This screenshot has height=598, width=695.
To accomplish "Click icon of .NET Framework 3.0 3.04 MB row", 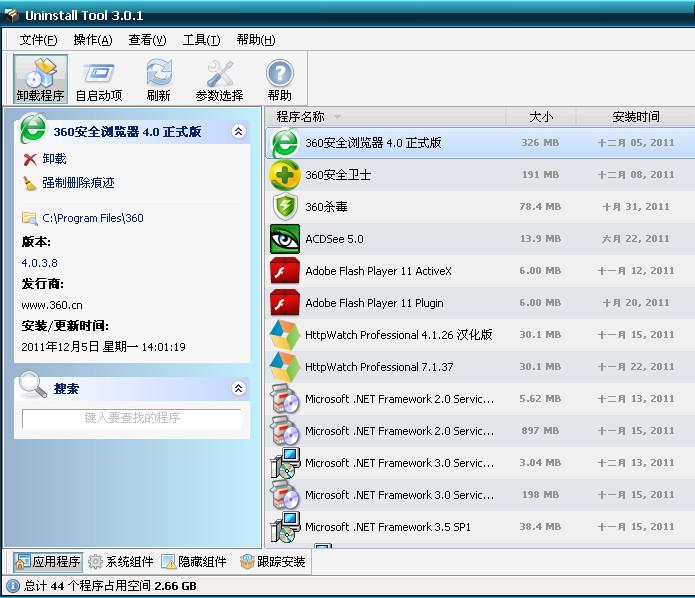I will [x=285, y=462].
